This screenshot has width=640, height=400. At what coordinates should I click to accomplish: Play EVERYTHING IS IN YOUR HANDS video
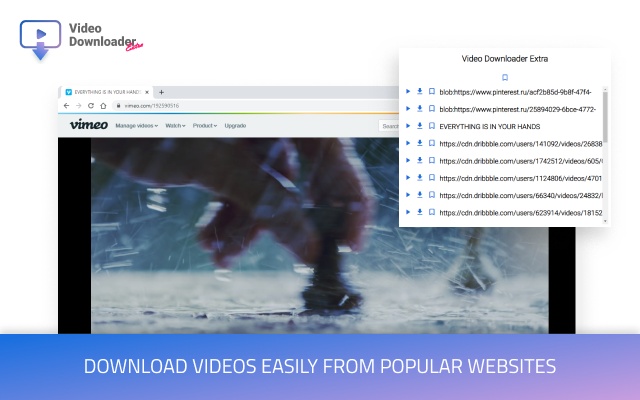coord(408,126)
